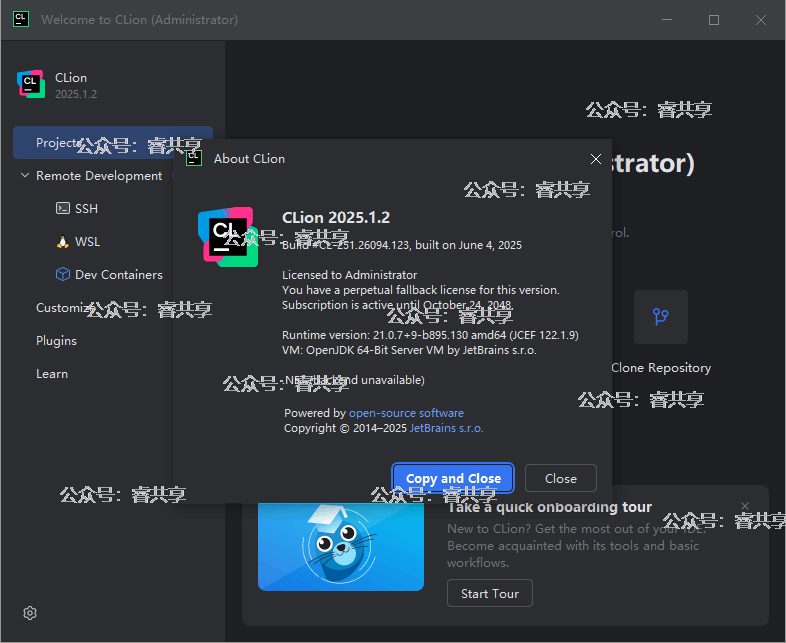This screenshot has height=643, width=786.
Task: Click the onboarding tour mascot image
Action: pos(341,547)
